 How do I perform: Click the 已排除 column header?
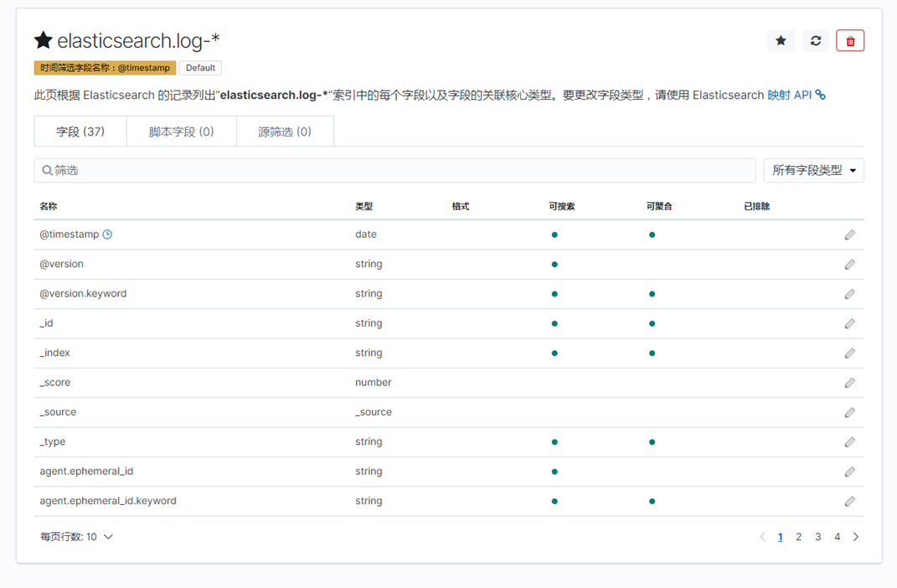coord(757,207)
